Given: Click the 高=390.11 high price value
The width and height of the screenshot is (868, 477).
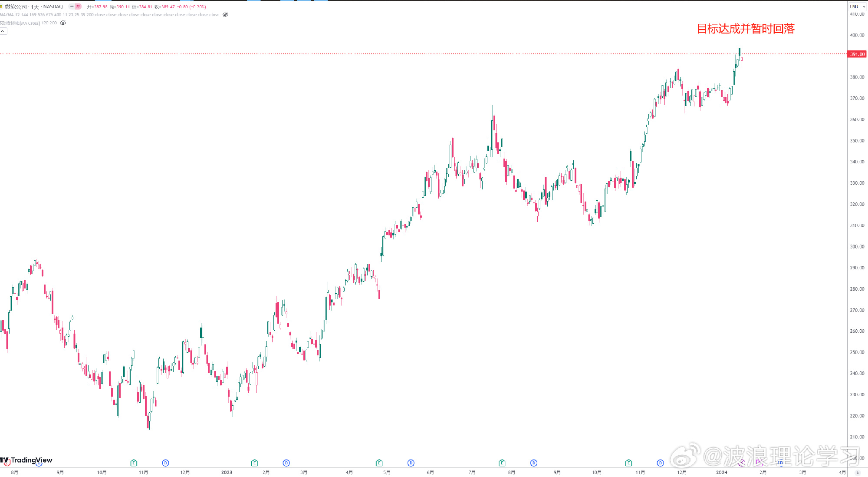Looking at the screenshot, I should point(120,7).
